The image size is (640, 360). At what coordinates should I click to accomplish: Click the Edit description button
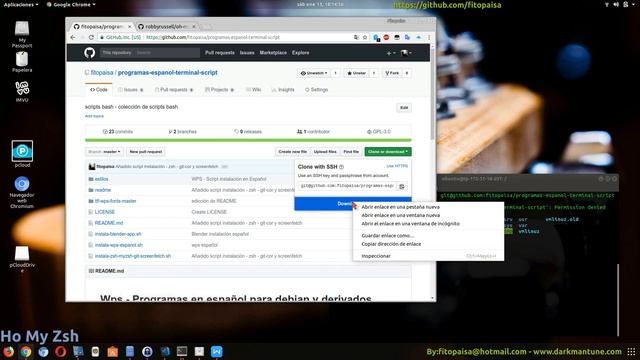404,108
